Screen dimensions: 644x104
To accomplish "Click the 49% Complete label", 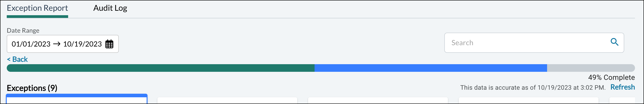I will coord(611,77).
